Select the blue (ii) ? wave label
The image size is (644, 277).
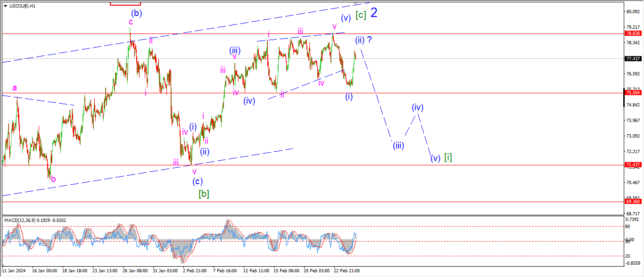(x=363, y=40)
